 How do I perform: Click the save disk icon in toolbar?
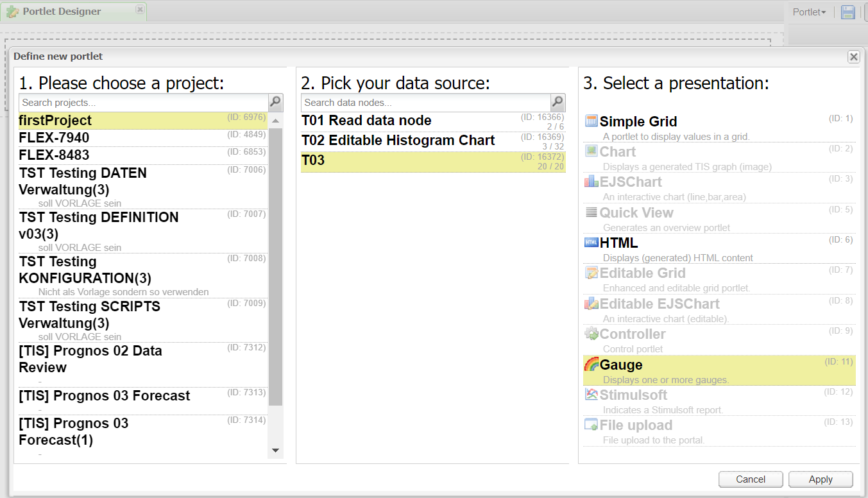click(x=848, y=12)
